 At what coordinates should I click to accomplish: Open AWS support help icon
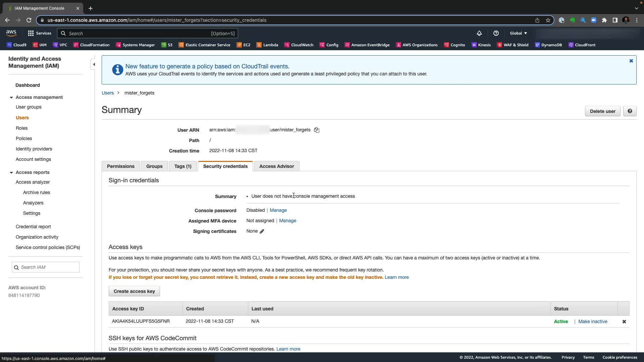[x=496, y=33]
